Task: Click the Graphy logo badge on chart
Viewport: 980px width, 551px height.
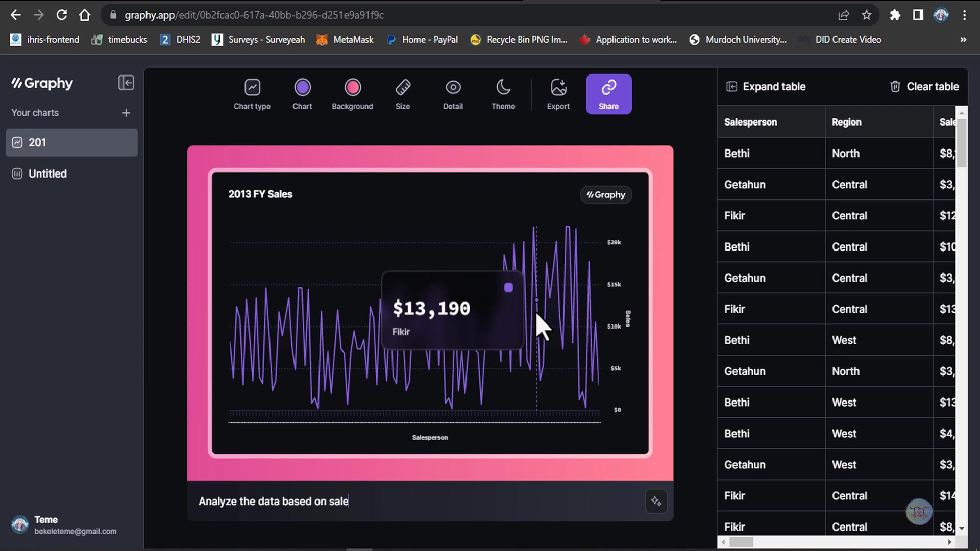Action: (x=606, y=195)
